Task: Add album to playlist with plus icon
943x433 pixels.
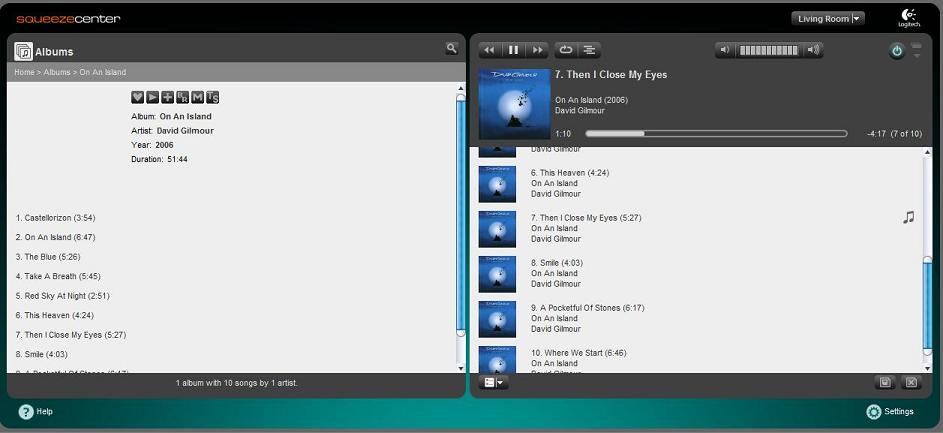Action: pyautogui.click(x=168, y=97)
